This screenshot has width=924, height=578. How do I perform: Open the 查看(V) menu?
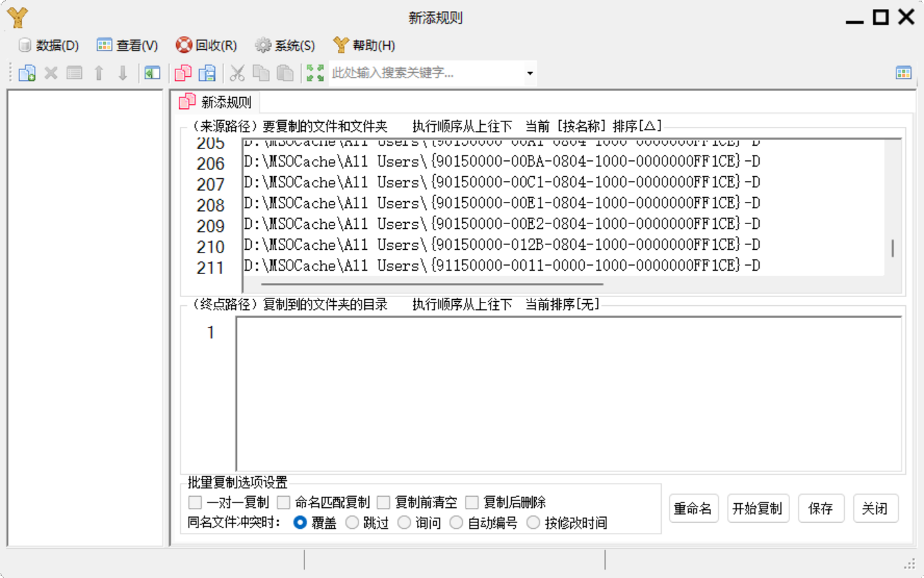coord(128,46)
